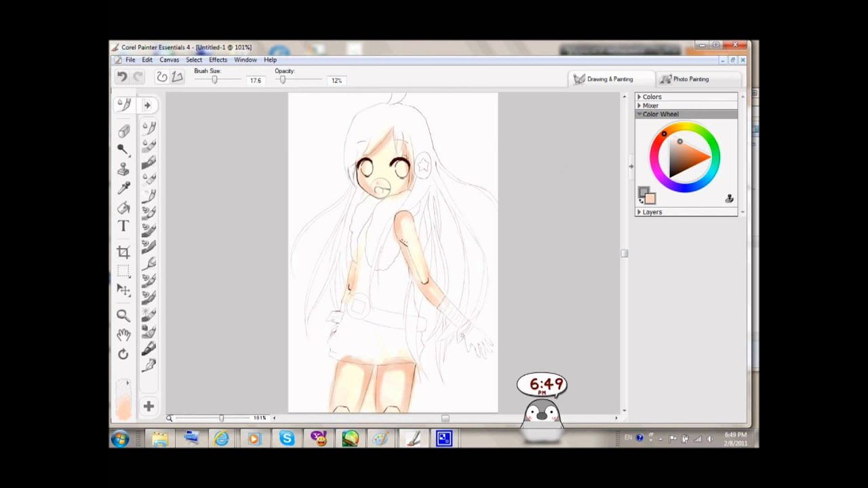This screenshot has height=488, width=868.
Task: Click the Redo arrow button
Action: click(x=138, y=77)
